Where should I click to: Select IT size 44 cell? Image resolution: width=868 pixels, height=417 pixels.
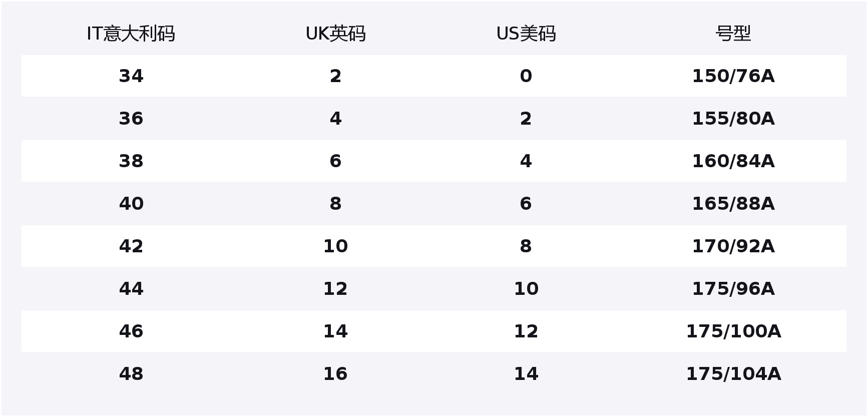[131, 289]
